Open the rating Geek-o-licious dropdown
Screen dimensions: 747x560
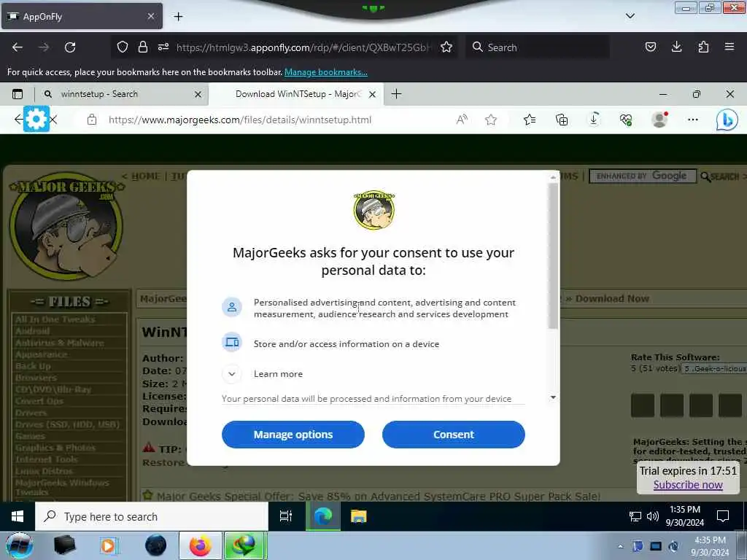point(713,368)
